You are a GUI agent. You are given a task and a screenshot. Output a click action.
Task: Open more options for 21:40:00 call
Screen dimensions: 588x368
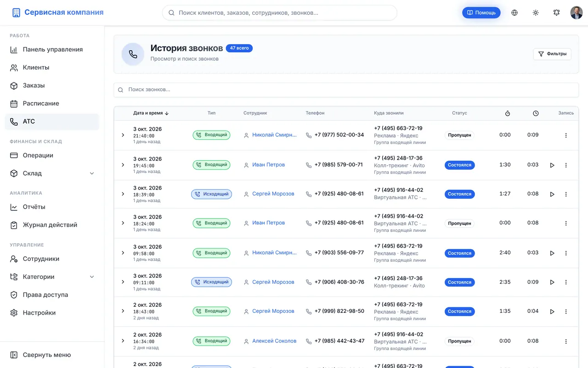pos(566,135)
